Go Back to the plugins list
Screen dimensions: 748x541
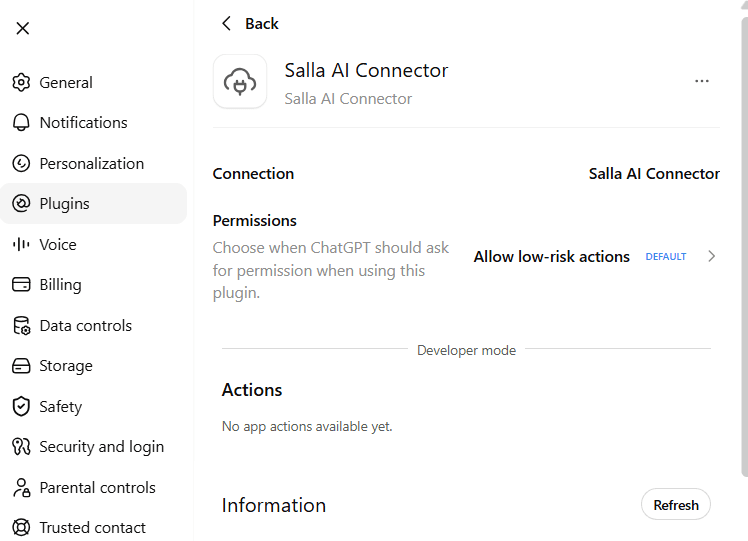click(x=250, y=23)
